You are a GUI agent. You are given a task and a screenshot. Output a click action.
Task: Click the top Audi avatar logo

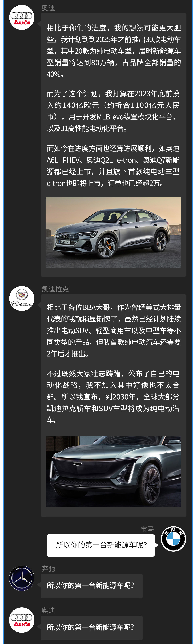[x=22, y=18]
